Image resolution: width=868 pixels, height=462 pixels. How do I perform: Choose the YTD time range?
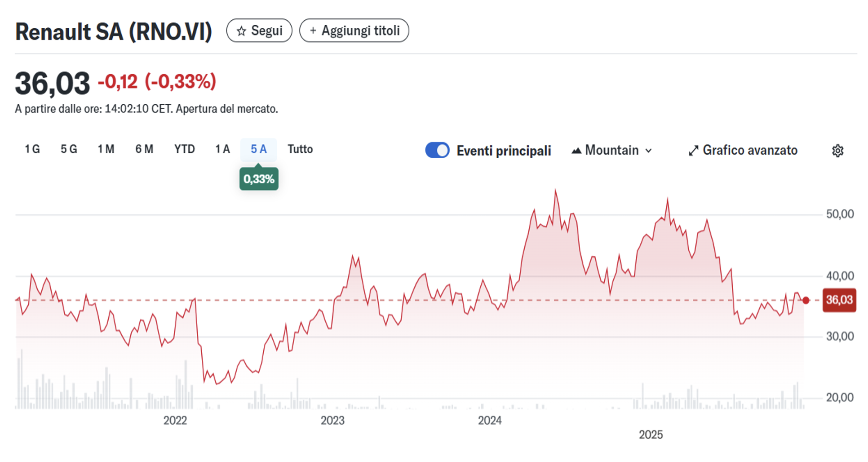[x=184, y=149]
